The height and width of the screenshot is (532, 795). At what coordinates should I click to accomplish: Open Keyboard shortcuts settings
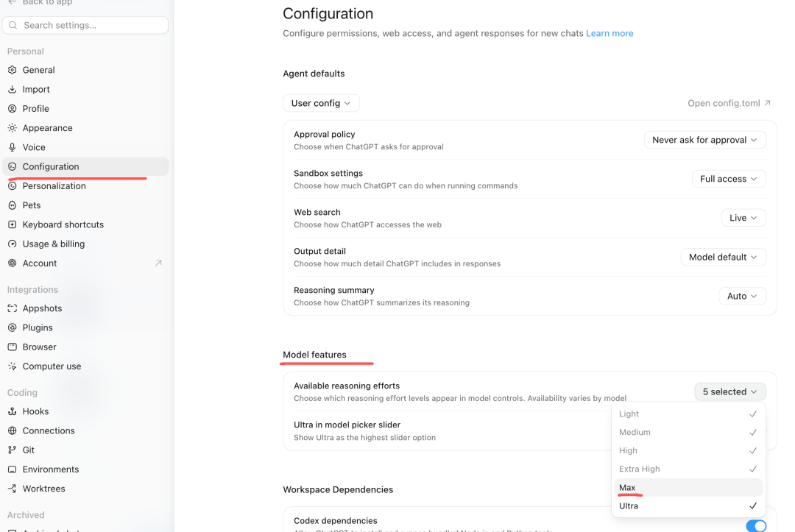85,224
